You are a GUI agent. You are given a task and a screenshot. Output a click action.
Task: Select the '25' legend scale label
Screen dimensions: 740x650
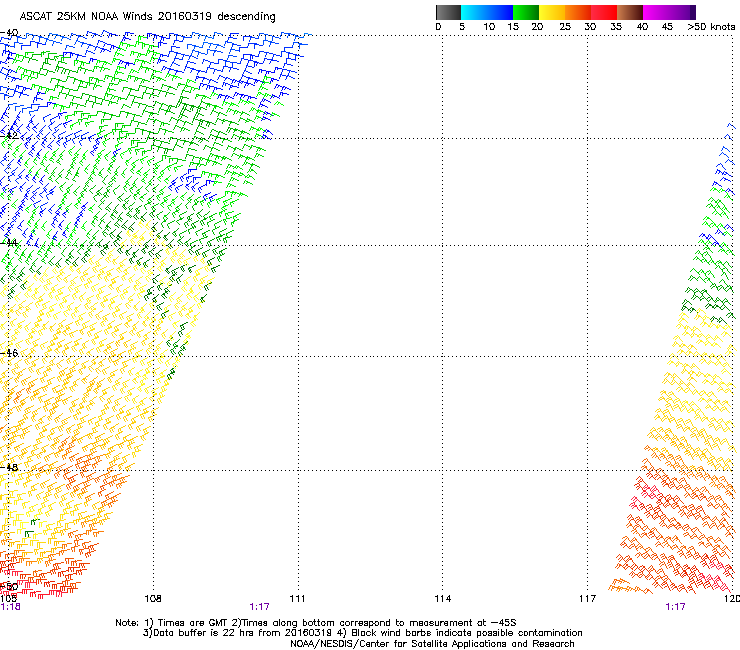click(x=565, y=27)
